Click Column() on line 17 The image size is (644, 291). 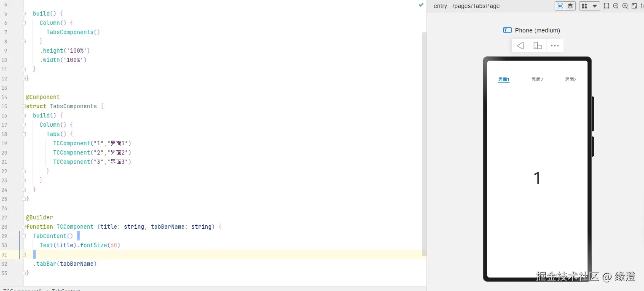point(53,125)
